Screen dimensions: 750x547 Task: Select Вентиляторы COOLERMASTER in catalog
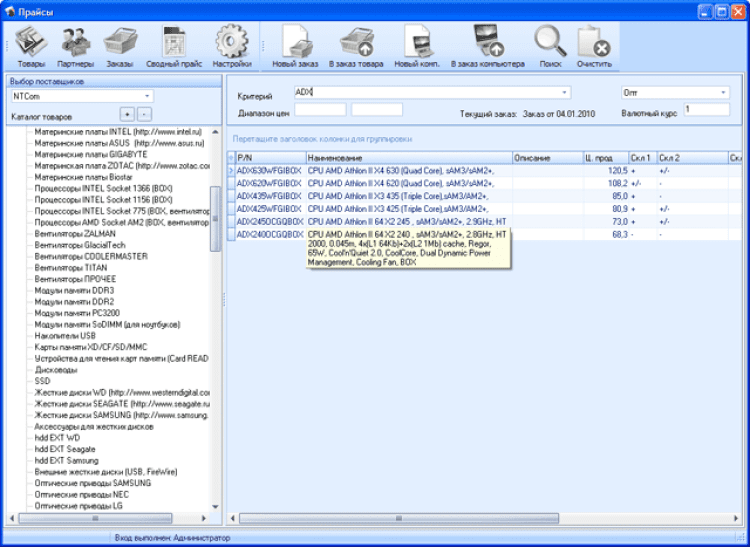[x=91, y=256]
